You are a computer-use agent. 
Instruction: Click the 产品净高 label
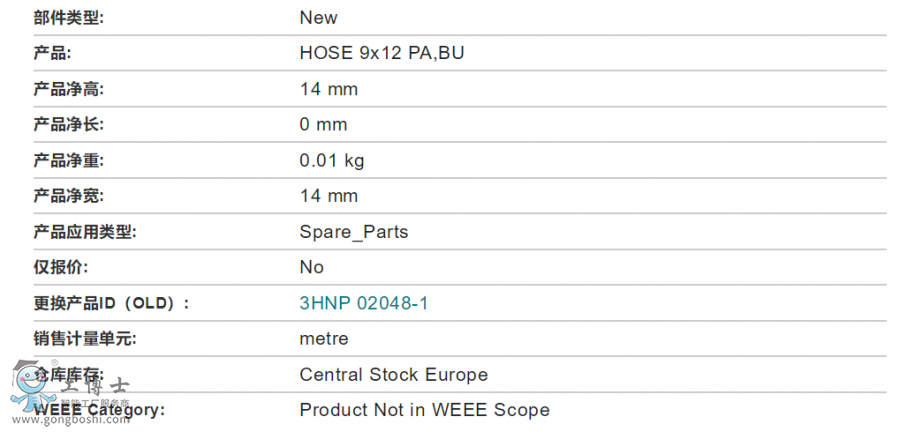(68, 89)
